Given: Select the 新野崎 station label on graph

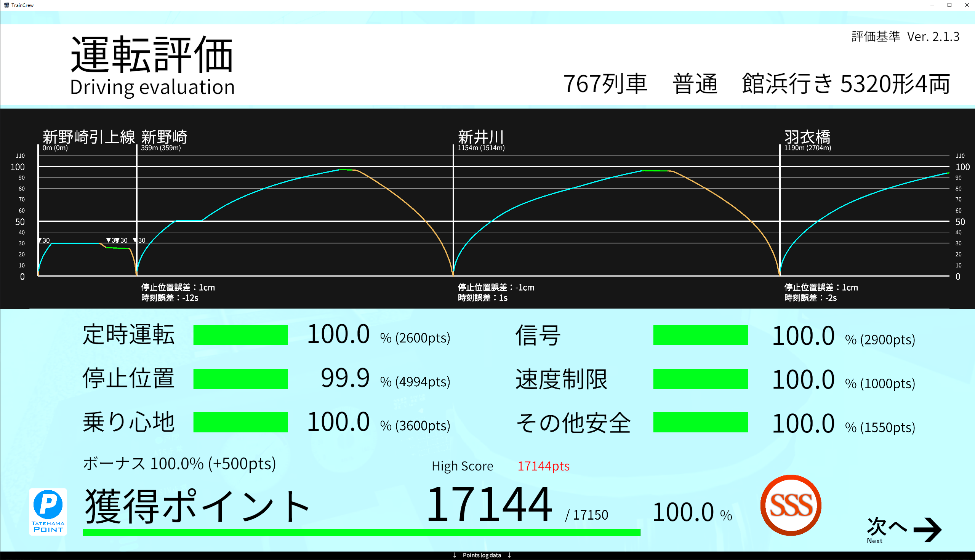Looking at the screenshot, I should (164, 137).
